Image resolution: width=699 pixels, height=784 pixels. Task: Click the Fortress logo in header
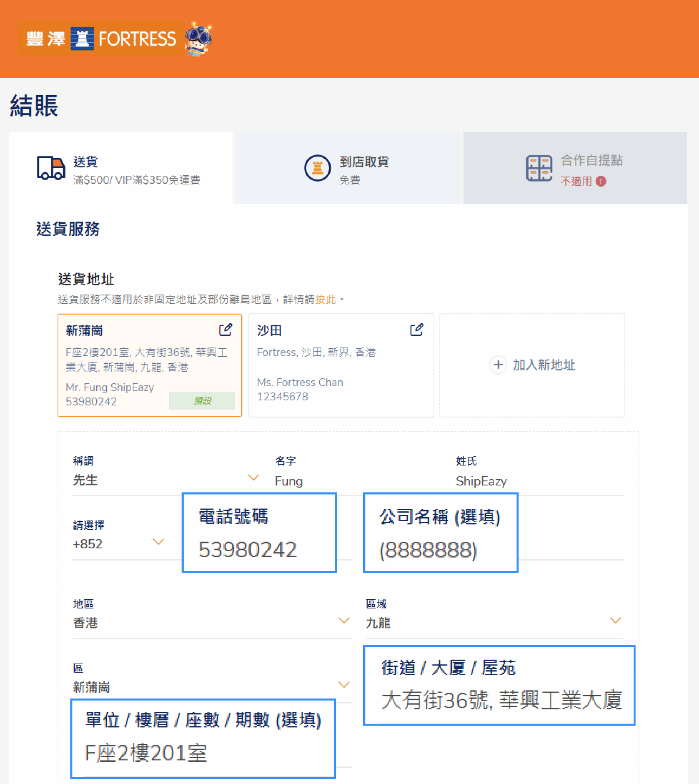(x=101, y=39)
